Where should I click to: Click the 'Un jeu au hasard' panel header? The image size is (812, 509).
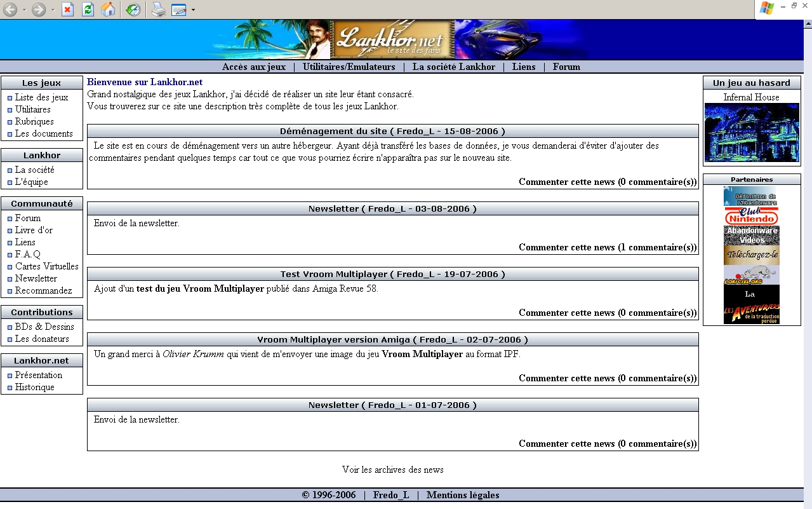click(x=752, y=83)
